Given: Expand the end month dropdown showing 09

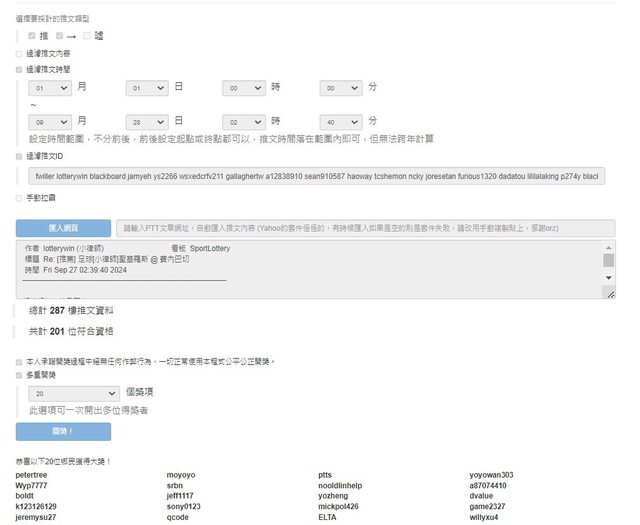Looking at the screenshot, I should click(50, 122).
